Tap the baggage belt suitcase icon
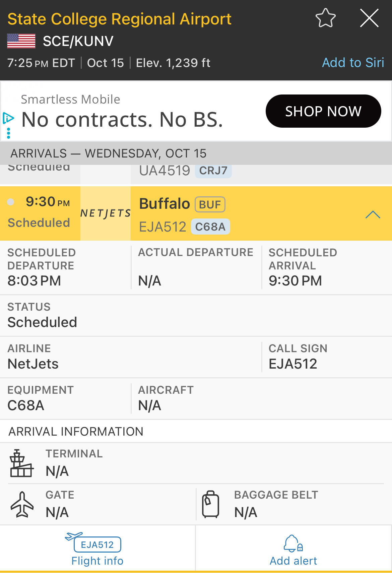 pyautogui.click(x=210, y=504)
